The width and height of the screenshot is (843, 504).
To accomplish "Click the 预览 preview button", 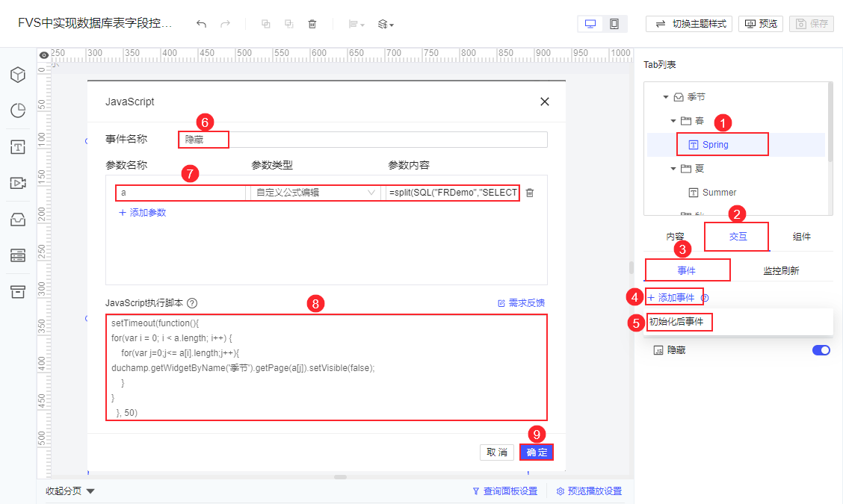I will (x=761, y=24).
